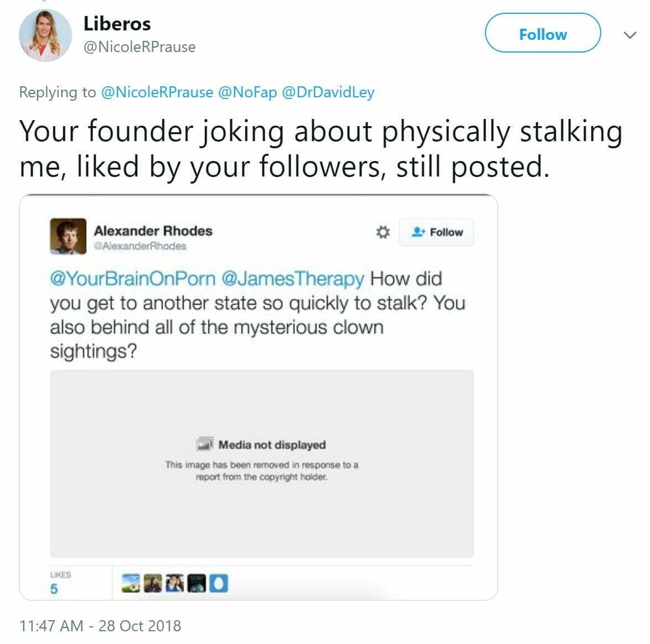Click the default egg avatar in likes
The height and width of the screenshot is (644, 650).
point(219,584)
